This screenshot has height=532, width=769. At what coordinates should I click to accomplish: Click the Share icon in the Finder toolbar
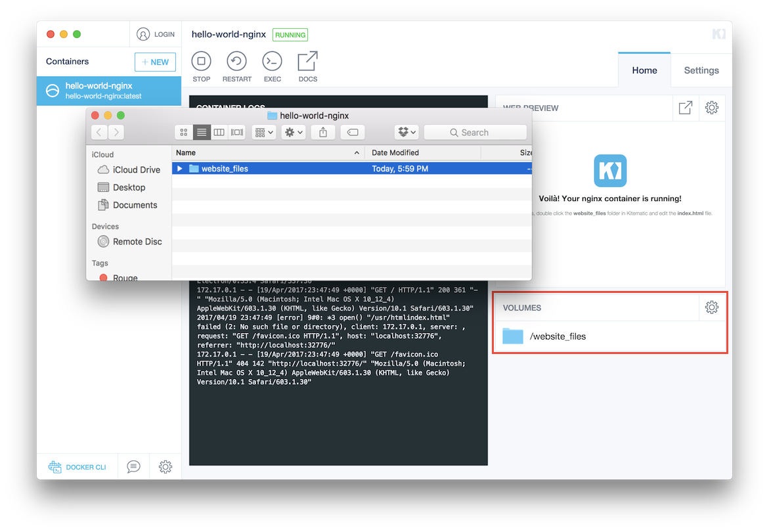coord(322,132)
